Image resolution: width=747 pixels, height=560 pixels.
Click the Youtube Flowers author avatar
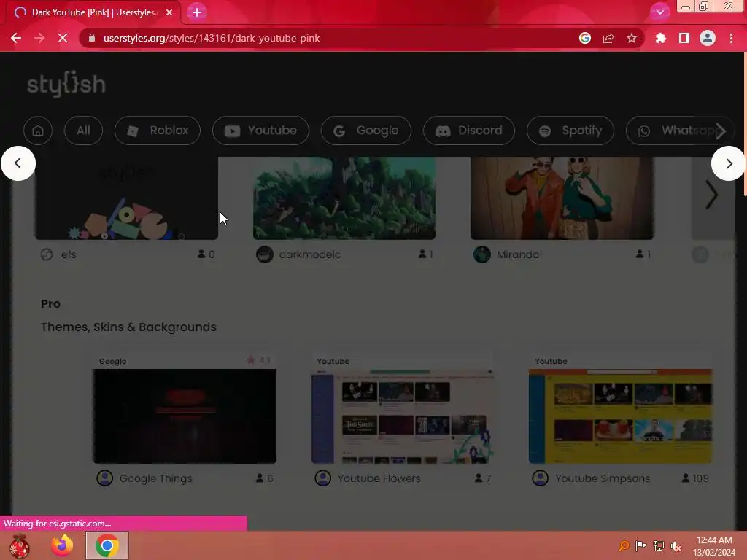coord(323,478)
